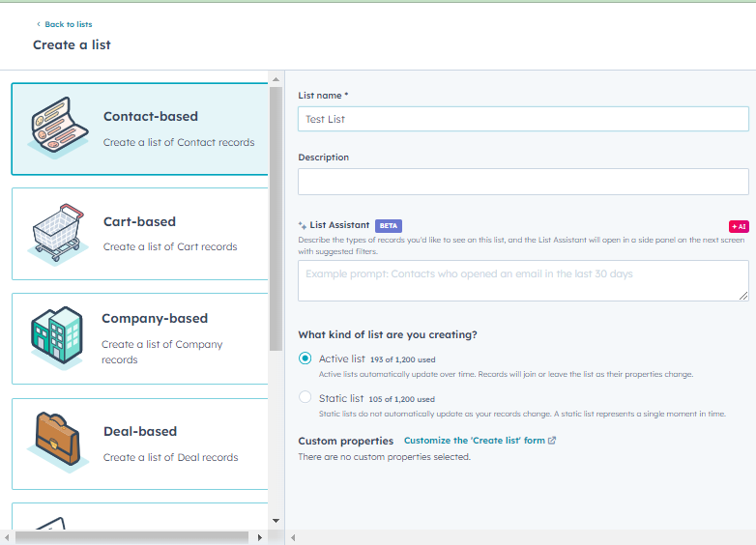Select the Active list radio button
756x545 pixels.
pyautogui.click(x=305, y=359)
